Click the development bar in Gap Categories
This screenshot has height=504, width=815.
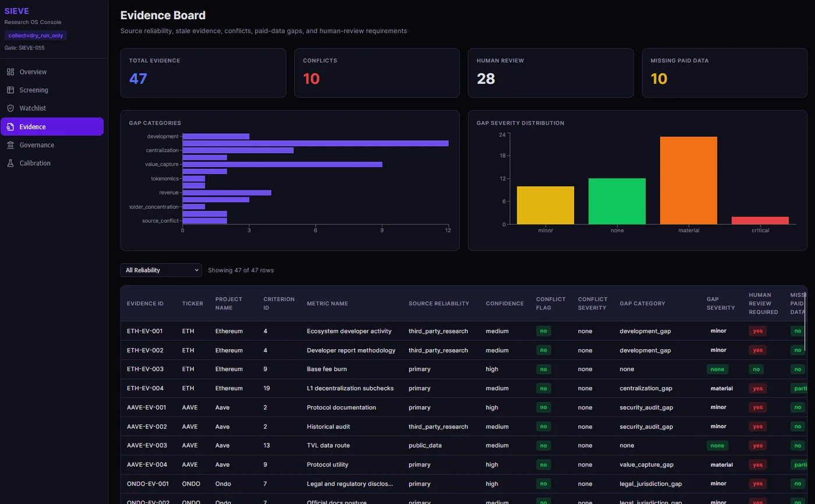[x=216, y=136]
